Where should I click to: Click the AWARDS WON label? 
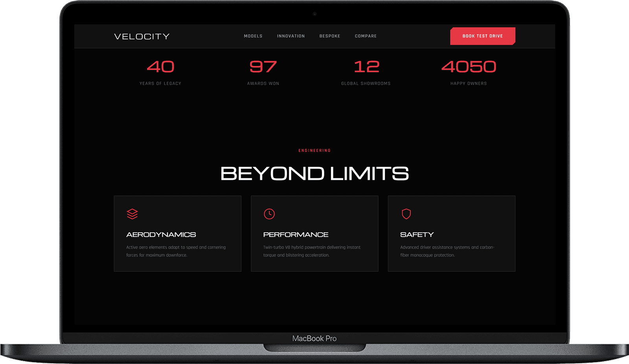point(263,84)
